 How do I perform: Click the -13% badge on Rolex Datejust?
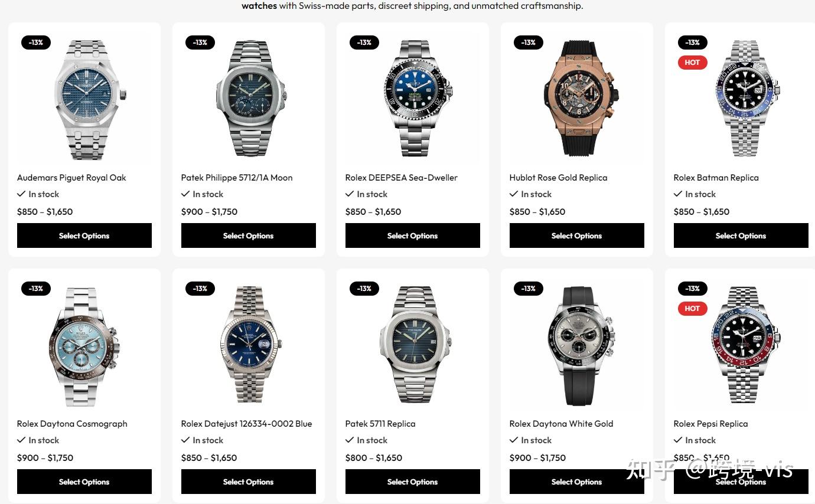200,289
